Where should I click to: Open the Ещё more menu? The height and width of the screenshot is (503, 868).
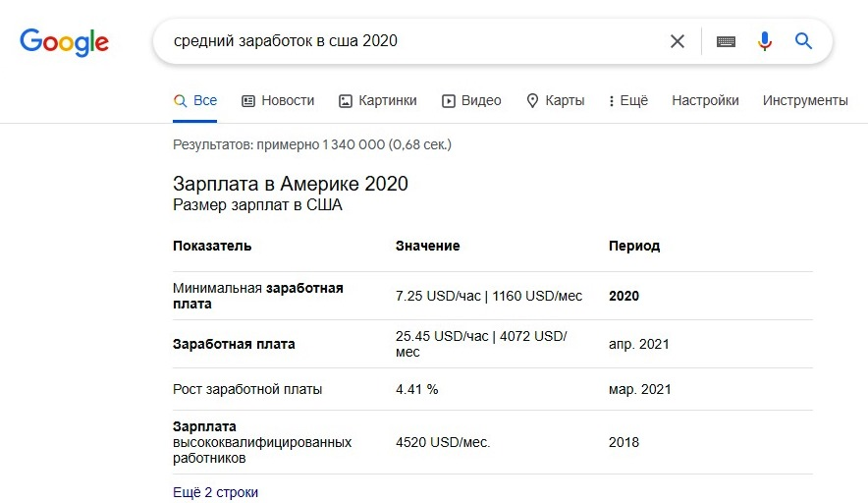[628, 100]
